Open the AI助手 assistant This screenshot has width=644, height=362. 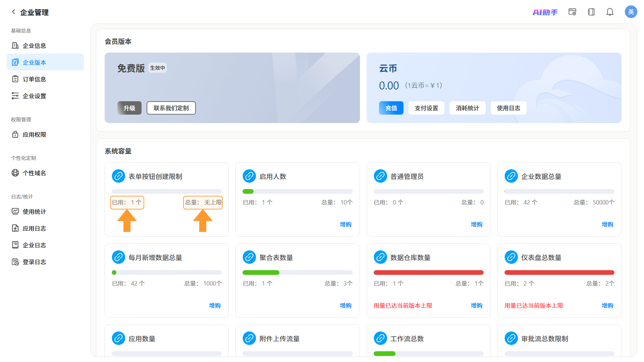545,12
